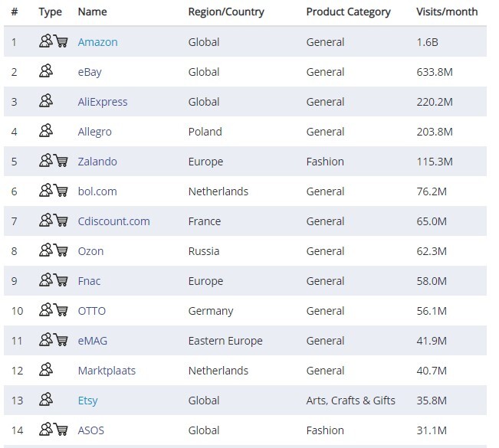This screenshot has height=448, width=499.
Task: Click the people icon in the Allegro row
Action: pyautogui.click(x=46, y=130)
